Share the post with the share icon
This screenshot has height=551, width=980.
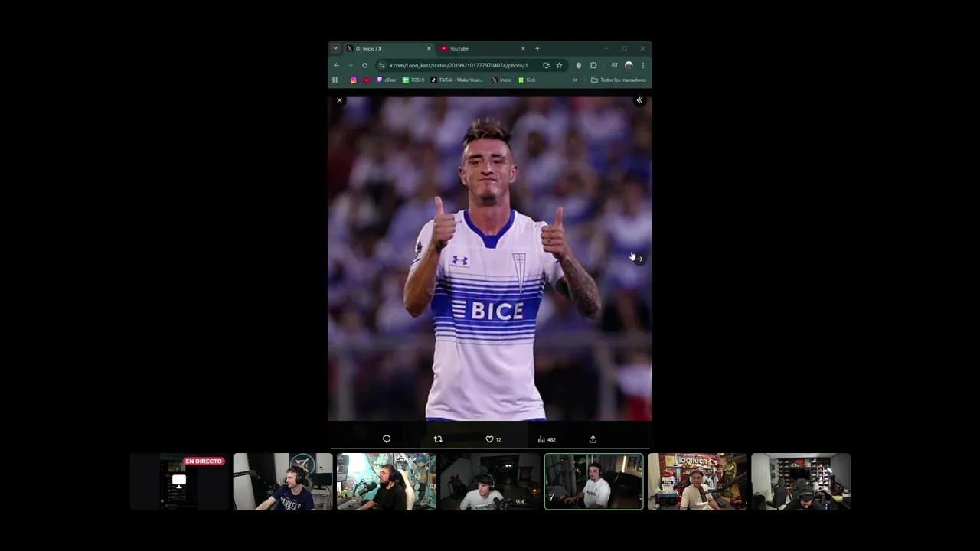click(593, 439)
